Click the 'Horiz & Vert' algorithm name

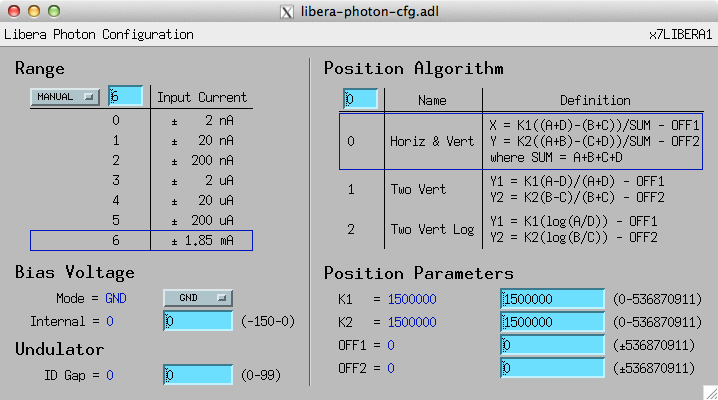point(432,141)
